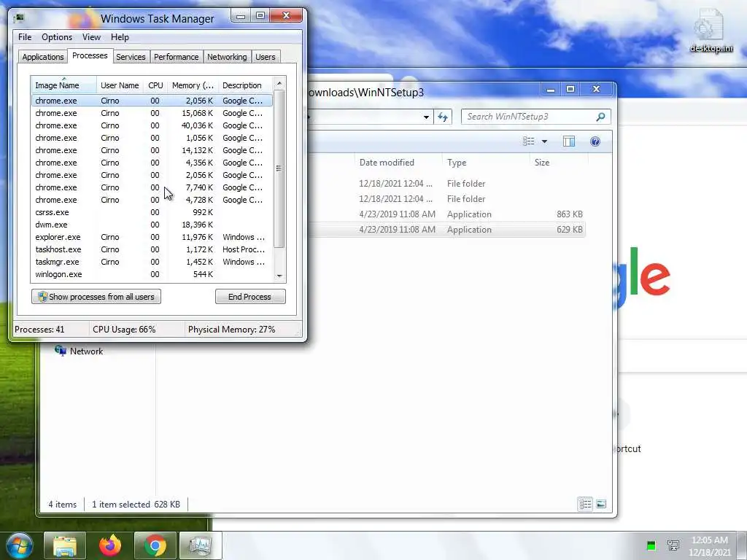
Task: Sort processes by the Memory column
Action: [x=193, y=85]
